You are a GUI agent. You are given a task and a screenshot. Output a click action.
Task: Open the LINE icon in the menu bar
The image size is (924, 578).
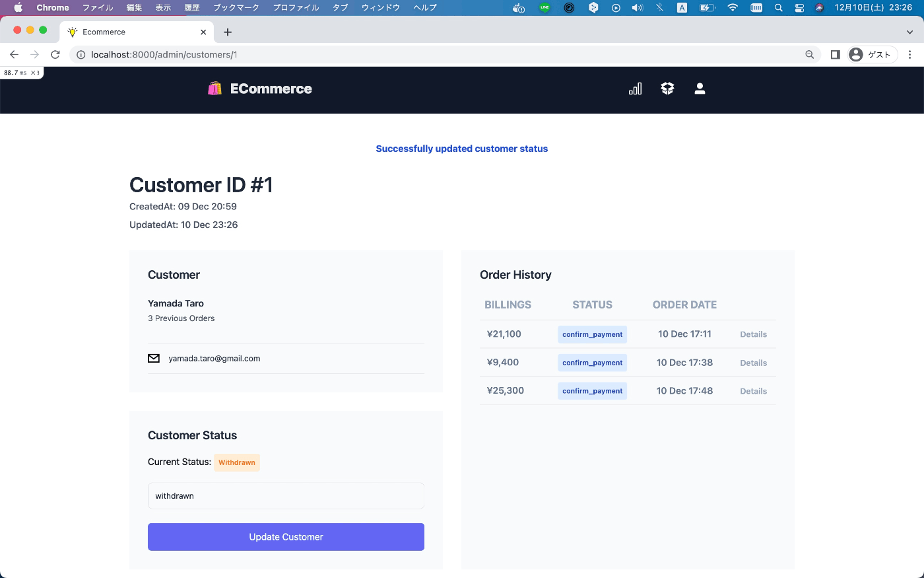[544, 7]
